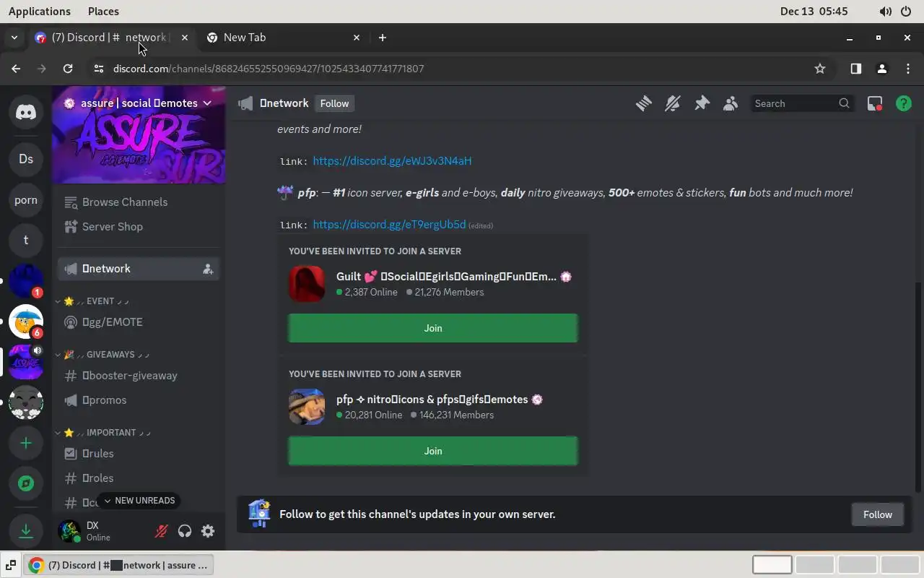
Task: Open Places menu in top bar
Action: click(103, 12)
